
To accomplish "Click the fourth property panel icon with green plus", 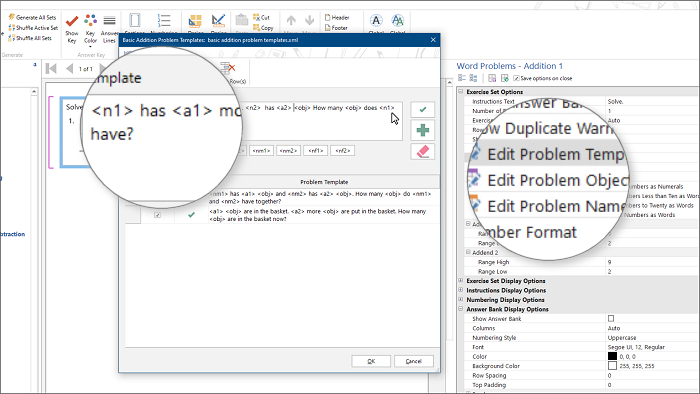I will [504, 78].
